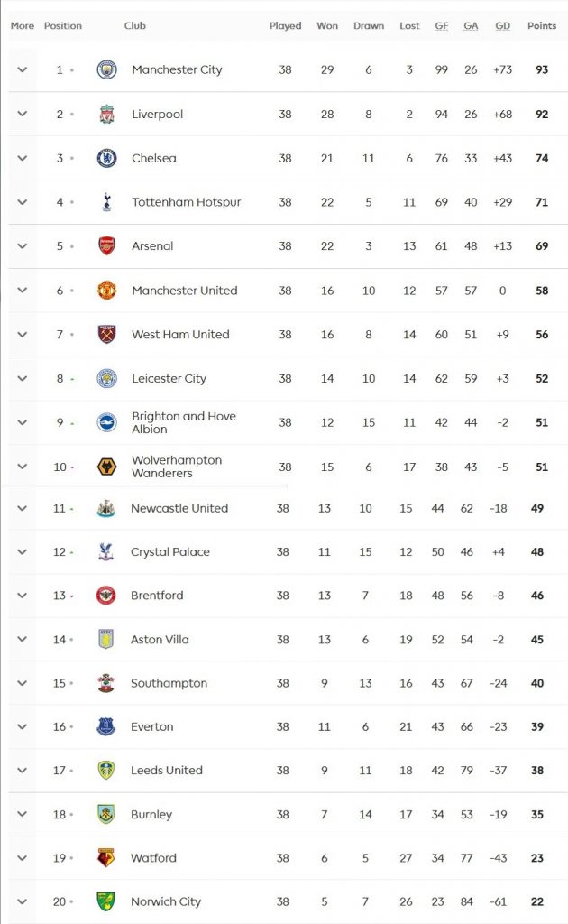Click the GD column header abbreviation
Image resolution: width=568 pixels, height=924 pixels.
tap(502, 26)
